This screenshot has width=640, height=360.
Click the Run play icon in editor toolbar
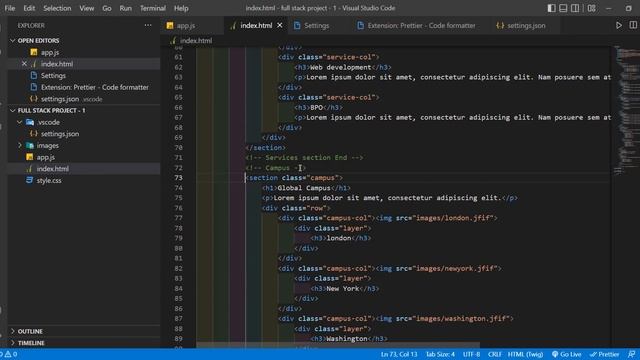pos(619,25)
